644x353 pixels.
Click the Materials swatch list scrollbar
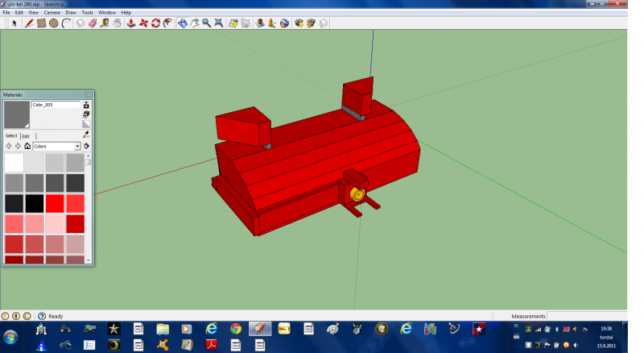[x=89, y=208]
